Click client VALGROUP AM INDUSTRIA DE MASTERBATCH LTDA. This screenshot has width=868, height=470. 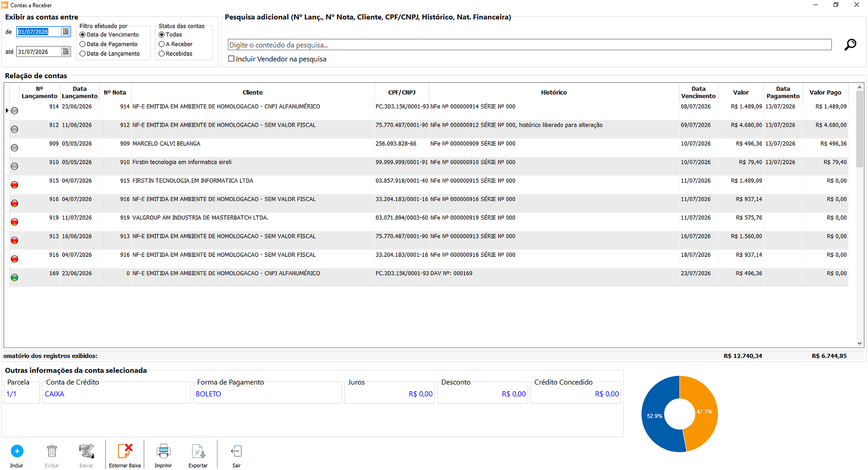[200, 218]
